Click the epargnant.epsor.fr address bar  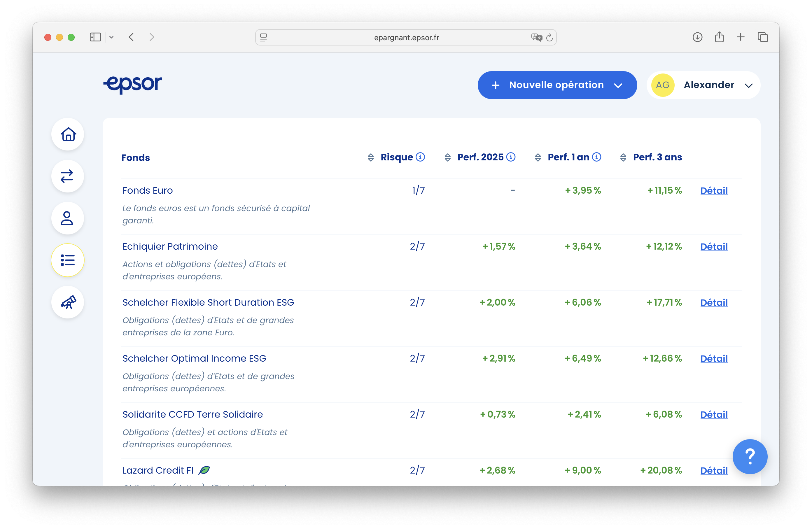click(x=406, y=38)
